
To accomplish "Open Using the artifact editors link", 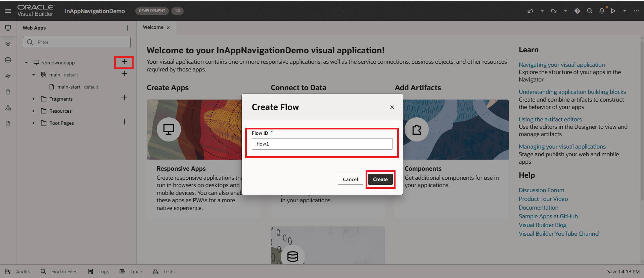I will pyautogui.click(x=550, y=119).
